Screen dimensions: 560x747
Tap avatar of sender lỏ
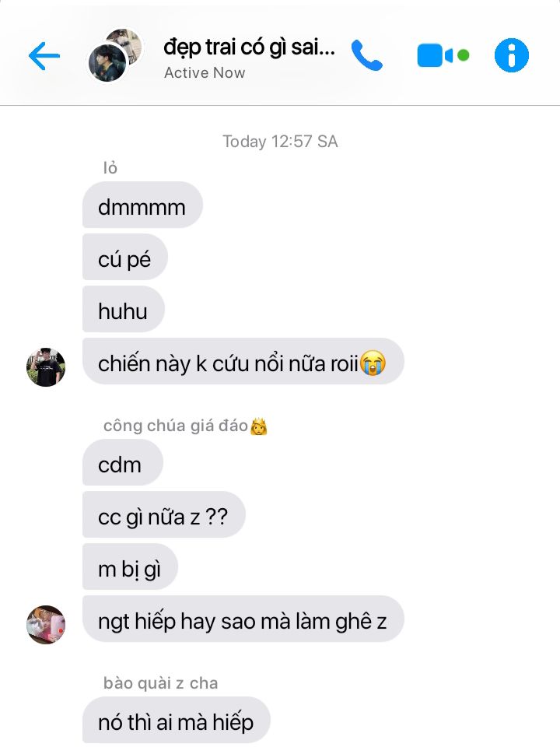tap(46, 366)
